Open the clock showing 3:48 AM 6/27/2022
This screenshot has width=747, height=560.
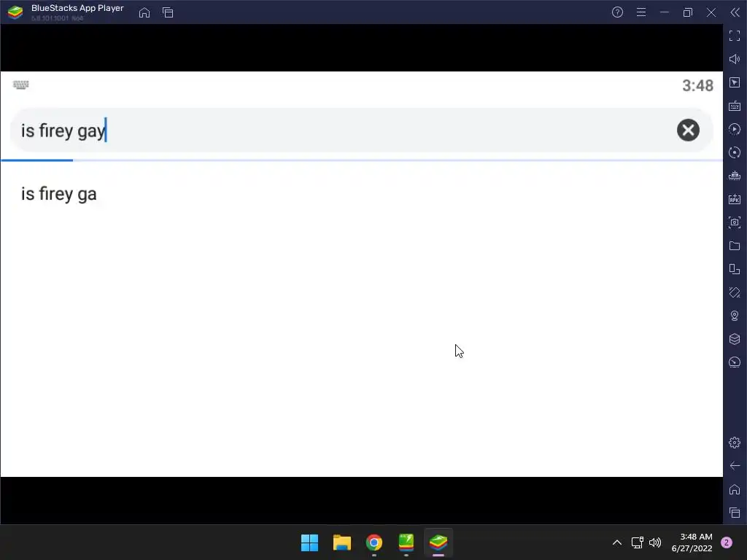tap(692, 542)
